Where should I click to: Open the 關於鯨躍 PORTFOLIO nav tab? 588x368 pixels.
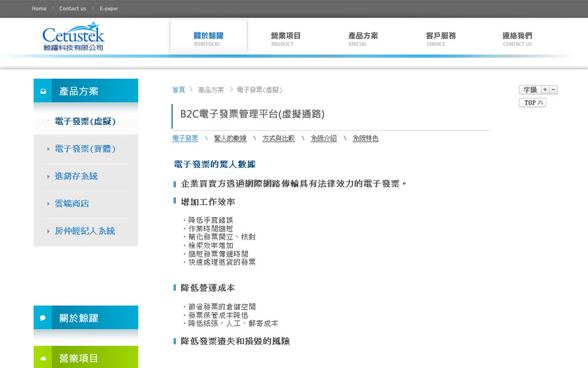208,38
